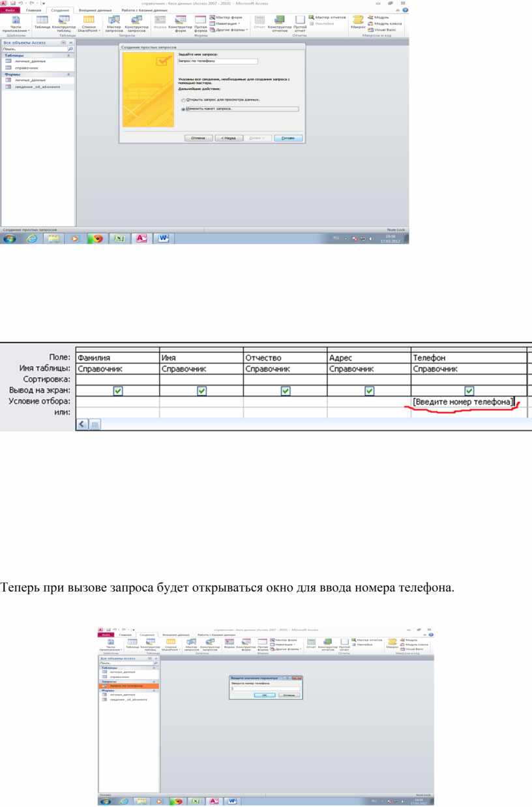Click OK in phone number parameter dialog
Screen dimensions: 532x807
click(x=264, y=695)
